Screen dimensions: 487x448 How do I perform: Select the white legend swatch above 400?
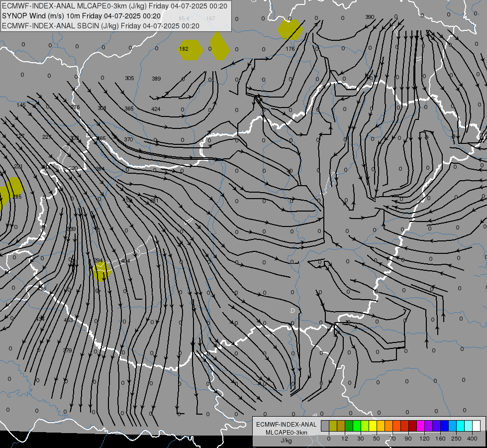pyautogui.click(x=477, y=426)
